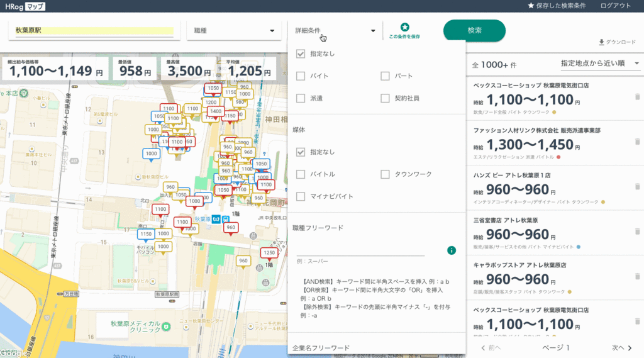Click the 秋葉原メディカルクリニック map pin
Image resolution: width=644 pixels, height=358 pixels.
[166, 327]
